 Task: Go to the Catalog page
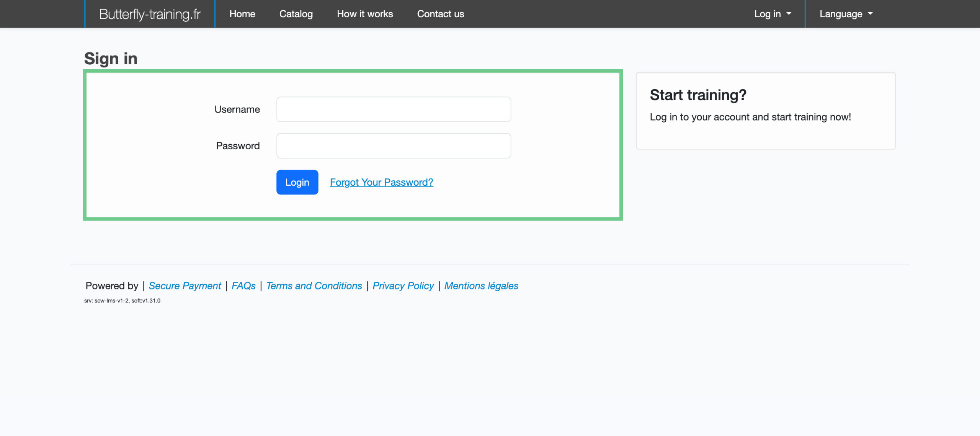coord(296,14)
